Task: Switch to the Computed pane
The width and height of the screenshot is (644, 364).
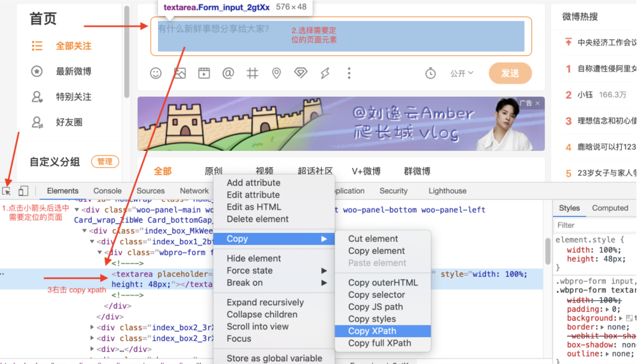Action: point(610,208)
